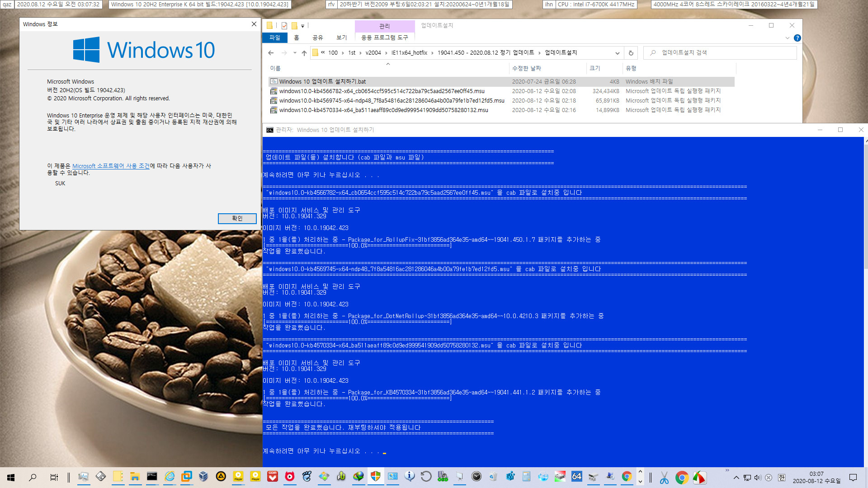Open GNOME foot icon on taskbar
This screenshot has height=488, width=868.
[307, 477]
